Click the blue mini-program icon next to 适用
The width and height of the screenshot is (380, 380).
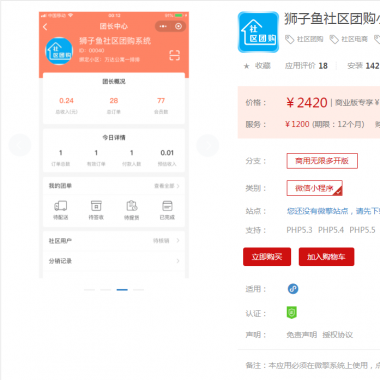pos(293,289)
